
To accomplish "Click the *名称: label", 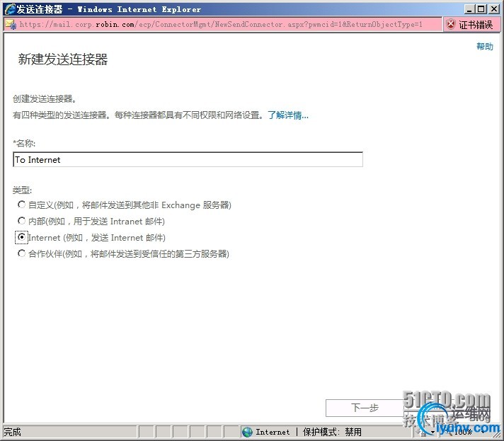I will pyautogui.click(x=24, y=144).
